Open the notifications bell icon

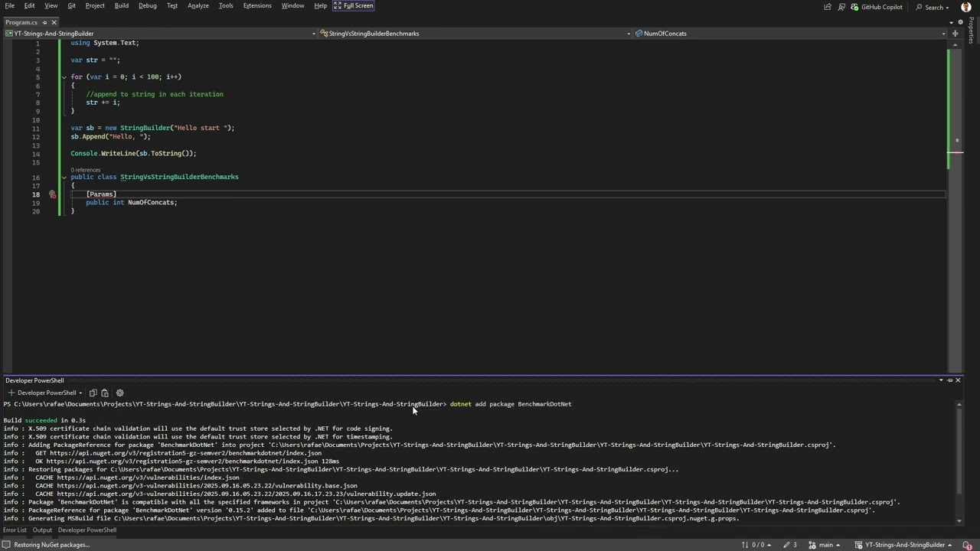point(969,545)
